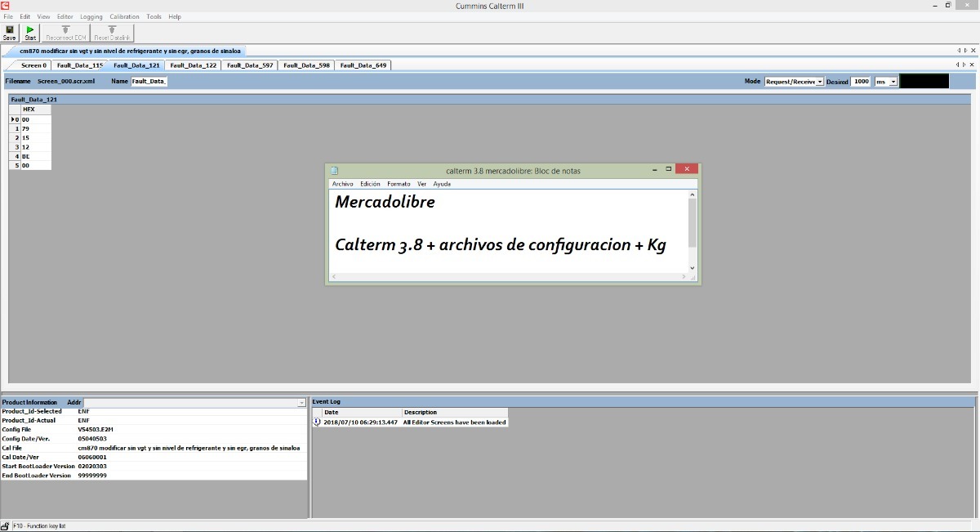Image resolution: width=980 pixels, height=532 pixels.
Task: Click the Description column header in Event Log
Action: [455, 413]
